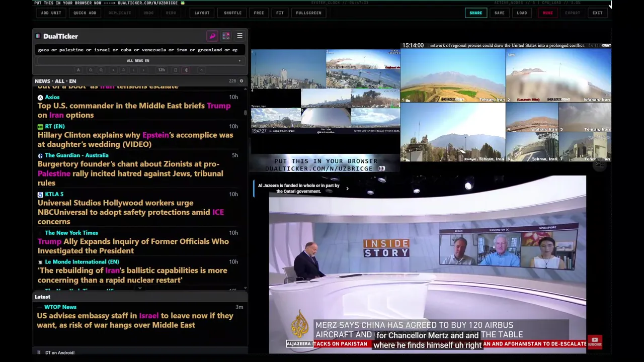The height and width of the screenshot is (362, 644).
Task: Click the Axios source icon
Action: [x=40, y=98]
